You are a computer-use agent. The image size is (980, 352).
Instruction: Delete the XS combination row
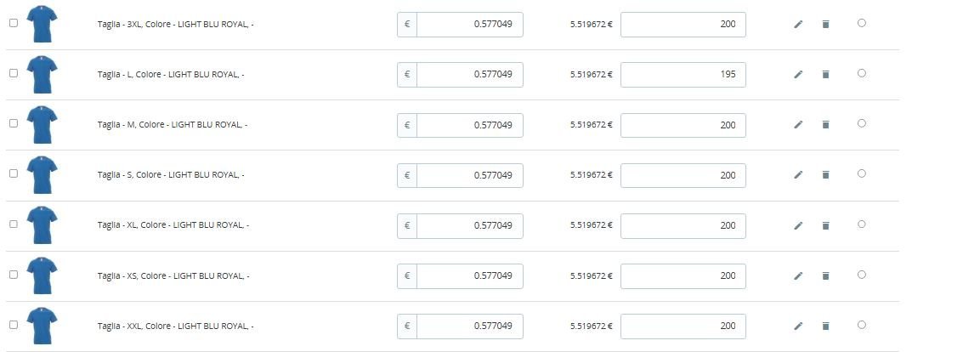(x=825, y=276)
